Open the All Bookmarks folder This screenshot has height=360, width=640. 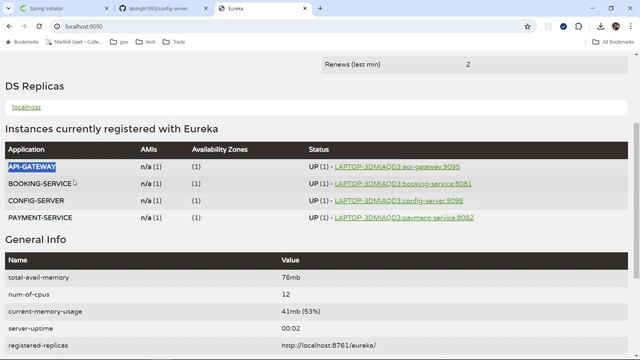click(613, 42)
